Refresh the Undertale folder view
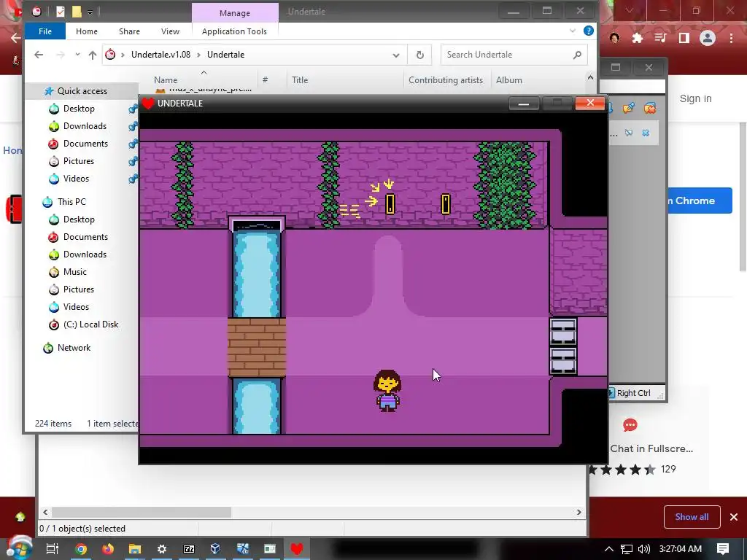The image size is (747, 560). pos(419,55)
